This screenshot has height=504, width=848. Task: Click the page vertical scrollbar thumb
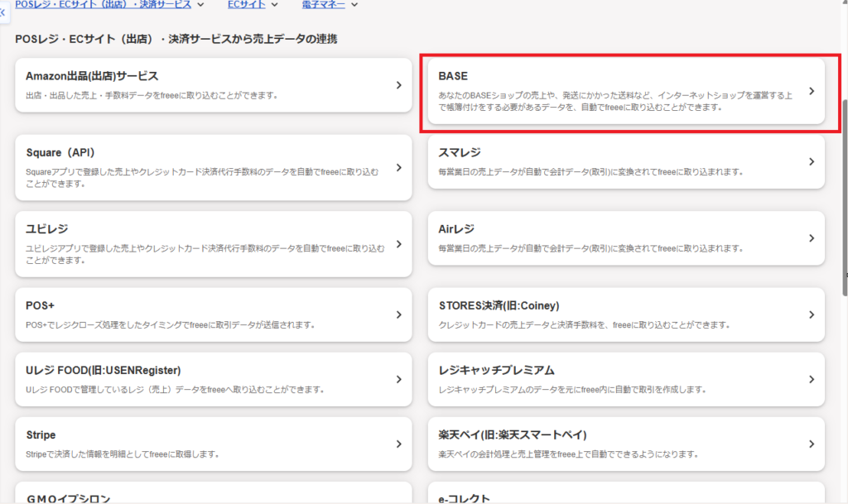click(845, 197)
